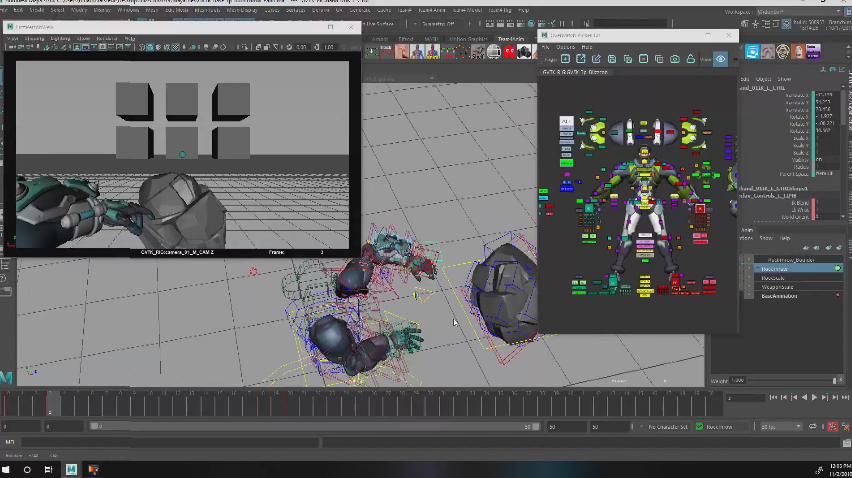Jump to end of playback range
This screenshot has width=852, height=478.
coord(844,398)
